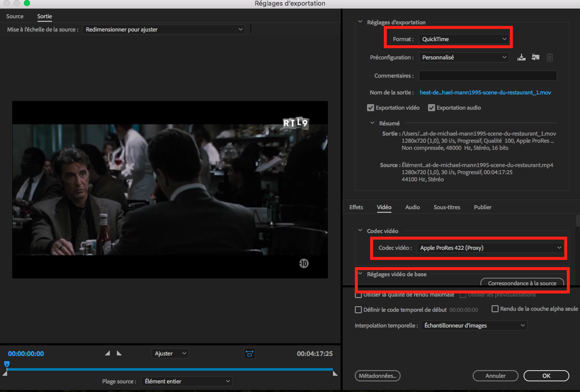Open the Effets tab
580x392 pixels.
356,207
